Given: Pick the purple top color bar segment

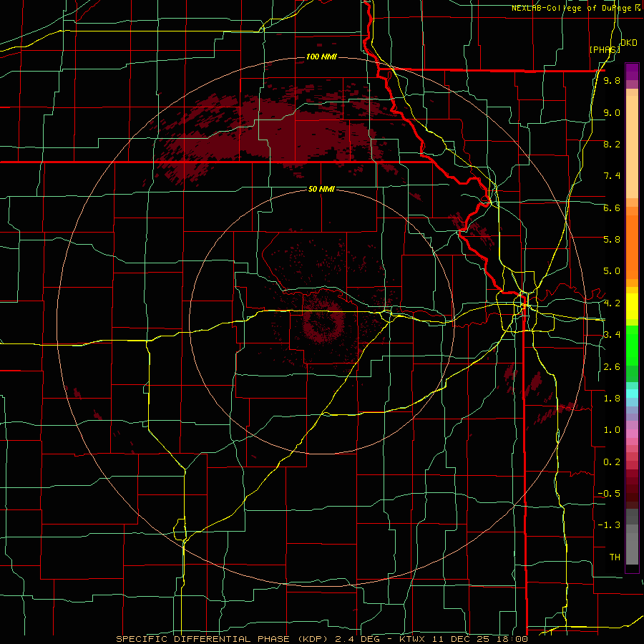Looking at the screenshot, I should pos(632,72).
